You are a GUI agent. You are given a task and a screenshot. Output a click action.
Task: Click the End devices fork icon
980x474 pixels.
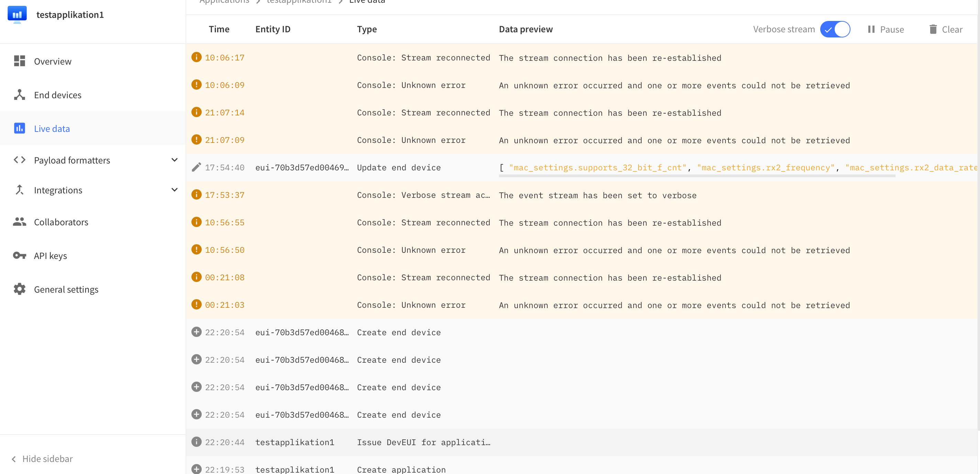[19, 95]
